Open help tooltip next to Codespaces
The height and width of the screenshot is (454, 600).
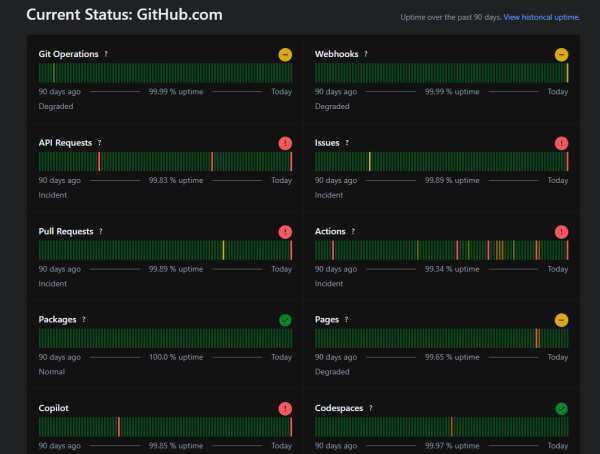(370, 408)
